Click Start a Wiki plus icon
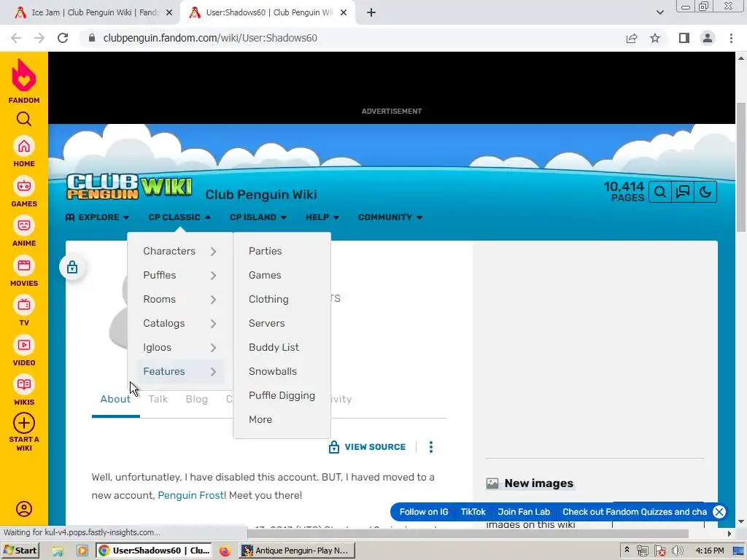The width and height of the screenshot is (747, 560). [x=24, y=424]
